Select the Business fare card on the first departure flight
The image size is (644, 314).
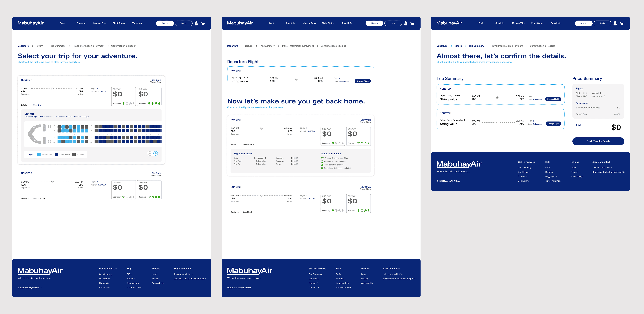tap(149, 96)
